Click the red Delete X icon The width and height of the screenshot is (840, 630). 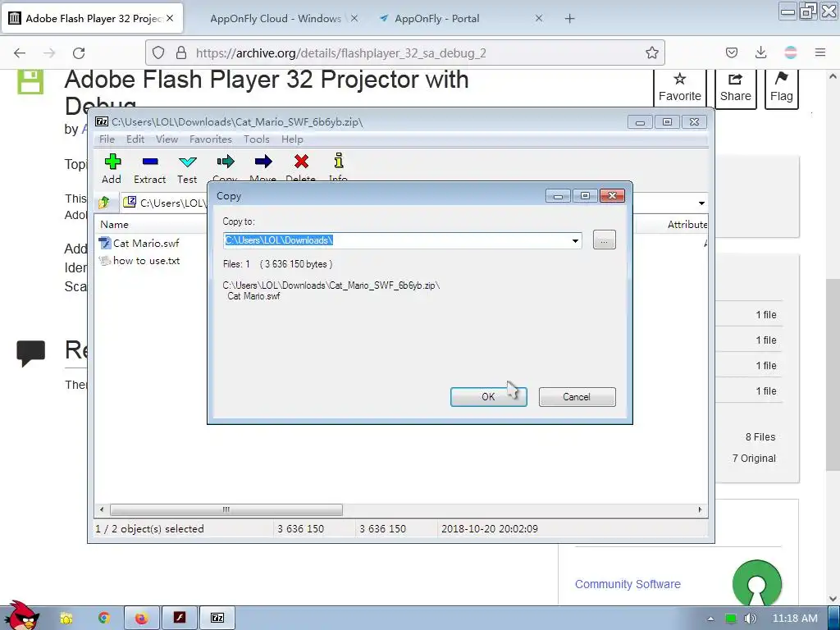click(301, 162)
